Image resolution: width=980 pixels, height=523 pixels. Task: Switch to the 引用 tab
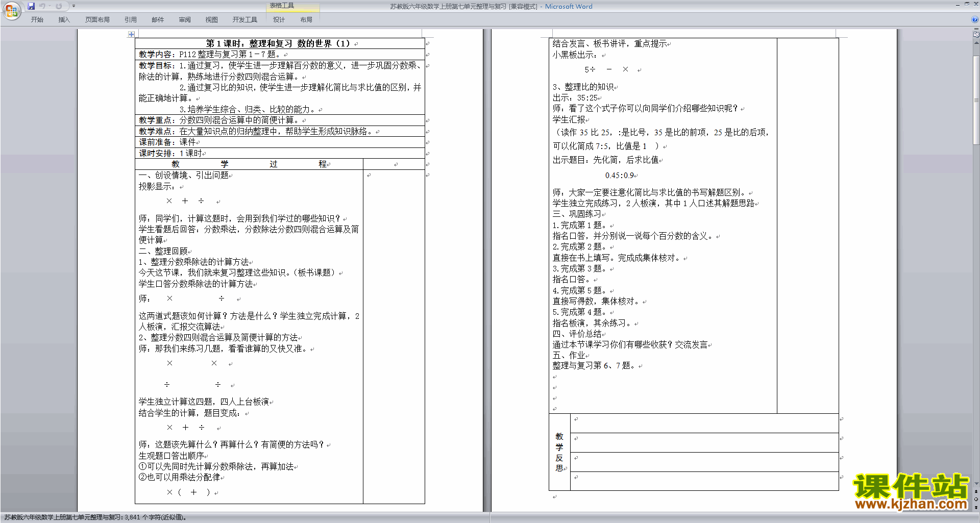coord(131,20)
